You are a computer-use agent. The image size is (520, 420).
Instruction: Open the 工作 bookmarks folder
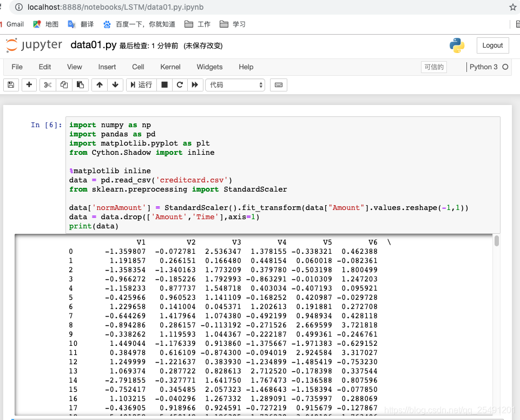pos(198,24)
